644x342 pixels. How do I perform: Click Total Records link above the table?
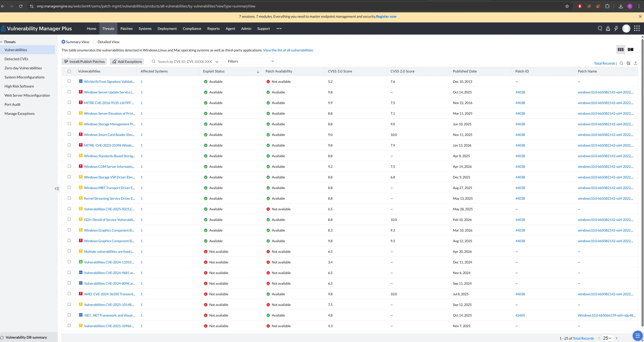(x=604, y=63)
